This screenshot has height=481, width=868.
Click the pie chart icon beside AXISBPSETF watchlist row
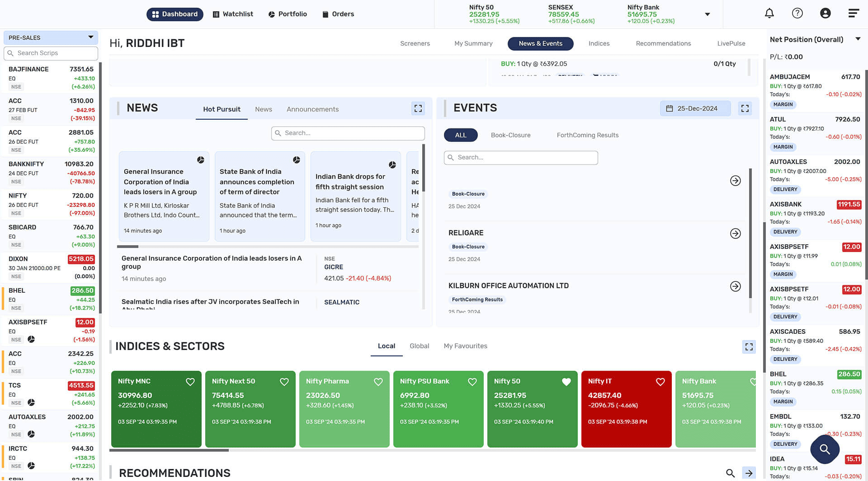(x=31, y=339)
